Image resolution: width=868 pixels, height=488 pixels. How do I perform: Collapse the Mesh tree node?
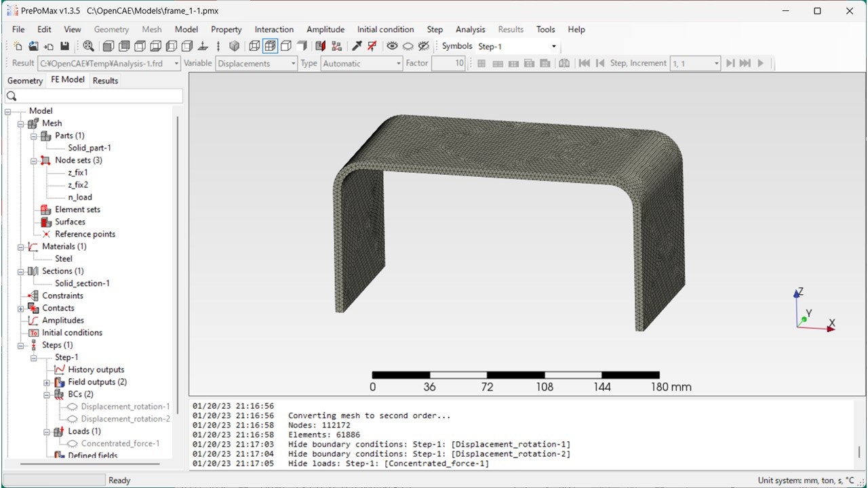[x=20, y=123]
